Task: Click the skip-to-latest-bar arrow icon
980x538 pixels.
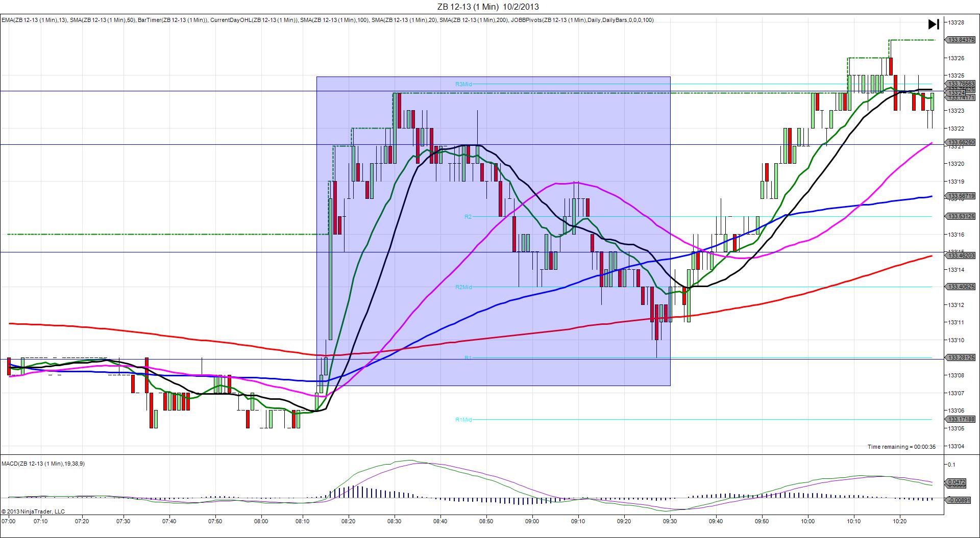Action: click(x=933, y=24)
